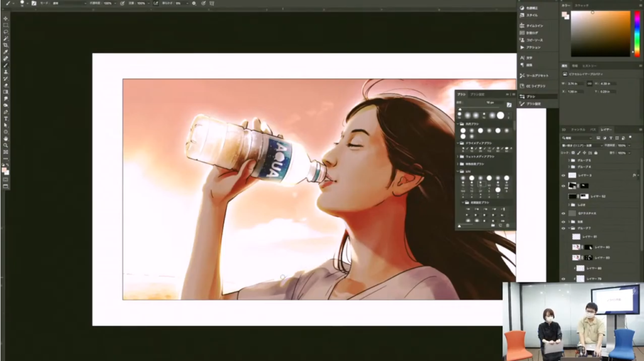The height and width of the screenshot is (361, 644).
Task: Switch to ブラシ設定 tab in brush panel
Action: [x=477, y=94]
